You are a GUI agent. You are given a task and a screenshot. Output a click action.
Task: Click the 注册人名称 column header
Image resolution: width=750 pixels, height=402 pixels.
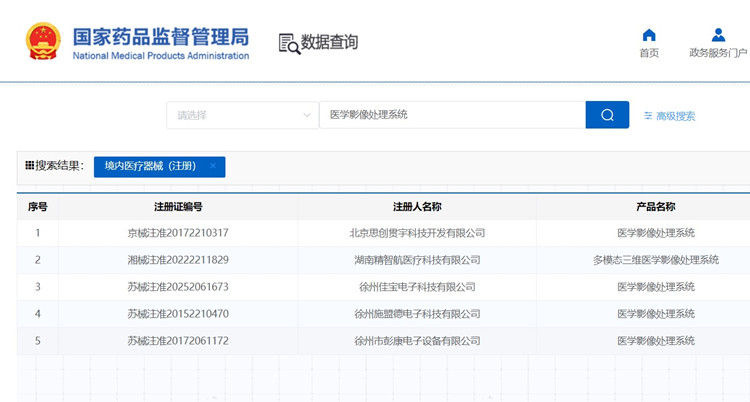[x=417, y=207]
